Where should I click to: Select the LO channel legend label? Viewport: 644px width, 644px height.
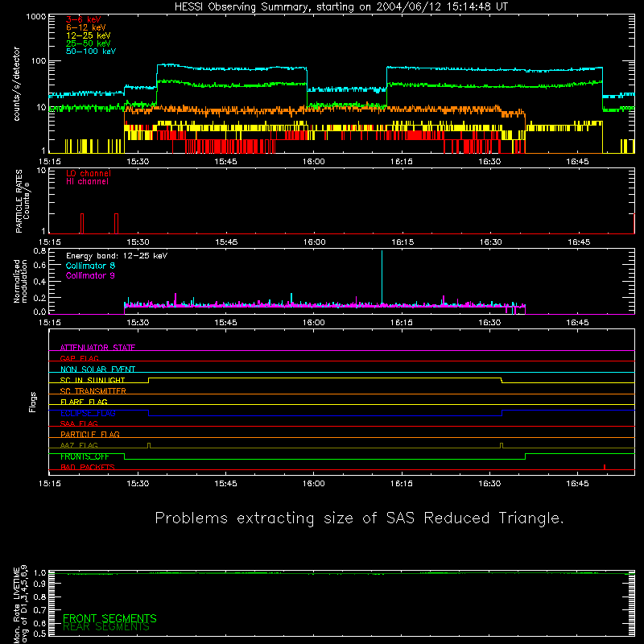pos(89,173)
